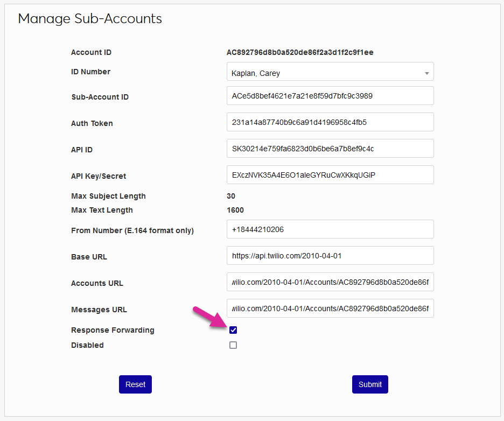Click the Manage Sub-Accounts heading
Viewport: 504px width, 421px height.
90,19
